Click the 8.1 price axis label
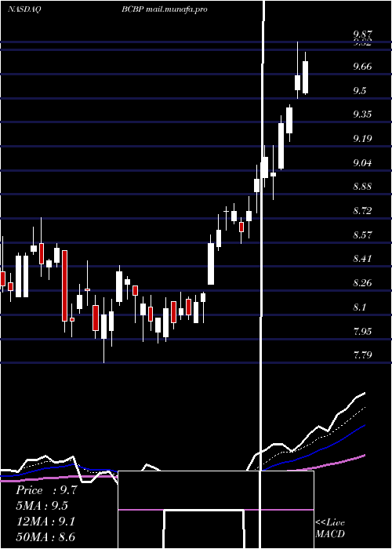 [x=360, y=307]
